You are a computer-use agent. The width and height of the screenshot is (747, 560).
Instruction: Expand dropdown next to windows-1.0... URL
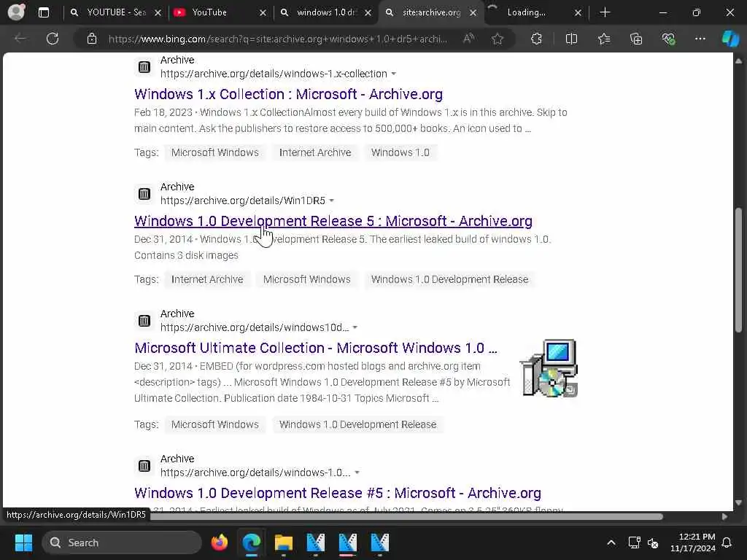coord(357,472)
